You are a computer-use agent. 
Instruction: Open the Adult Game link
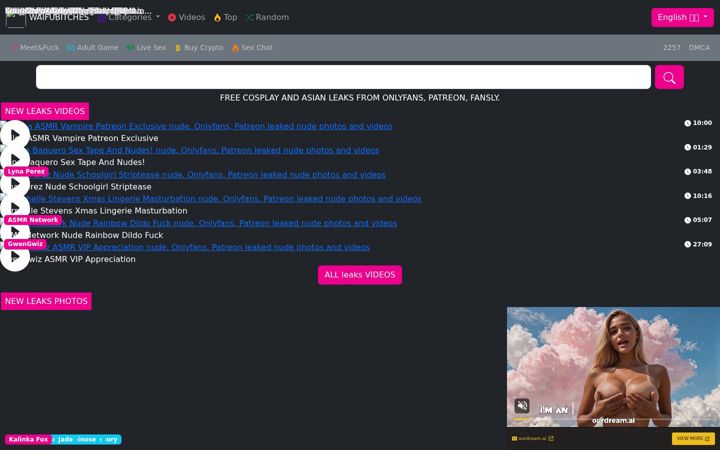click(x=93, y=48)
